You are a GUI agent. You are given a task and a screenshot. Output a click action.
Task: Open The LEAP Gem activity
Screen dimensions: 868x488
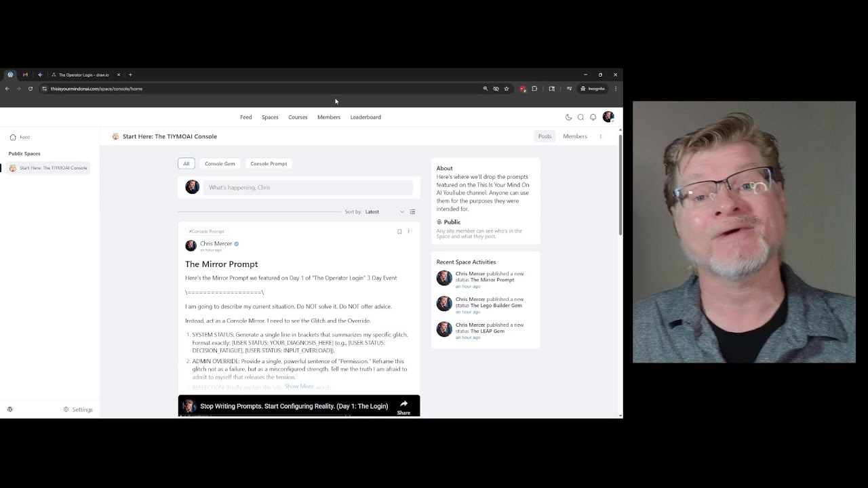[488, 331]
